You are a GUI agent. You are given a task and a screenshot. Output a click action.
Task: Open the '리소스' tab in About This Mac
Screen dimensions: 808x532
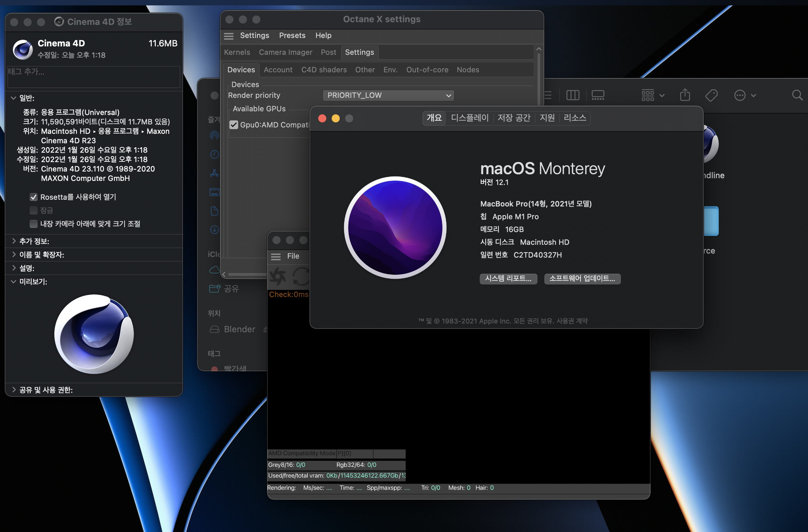tap(575, 118)
